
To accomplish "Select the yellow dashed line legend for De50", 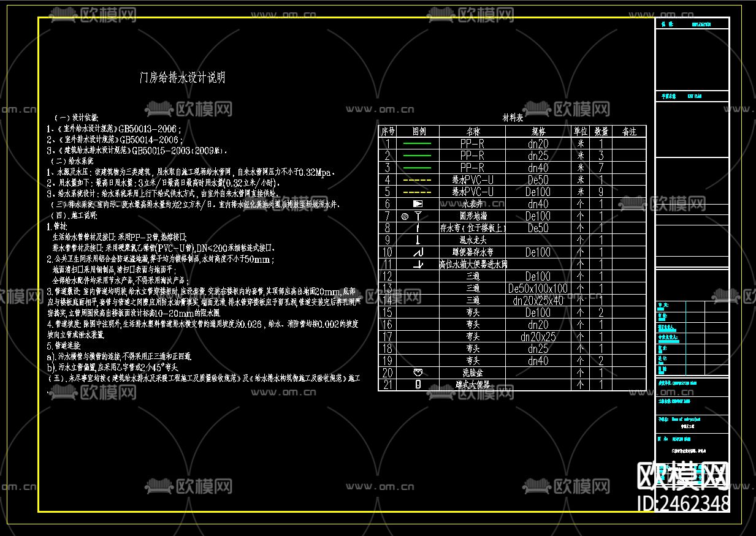I will [x=417, y=179].
